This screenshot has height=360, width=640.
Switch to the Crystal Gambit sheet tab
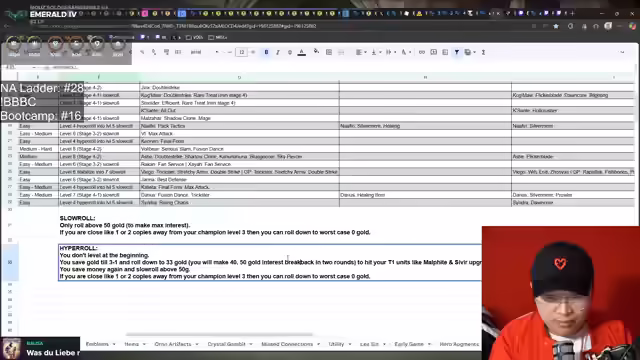click(227, 344)
